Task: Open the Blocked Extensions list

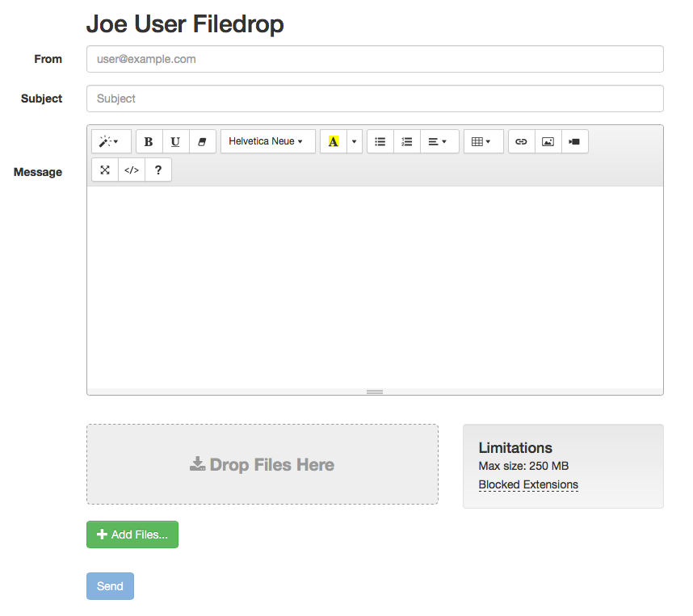Action: click(x=528, y=484)
